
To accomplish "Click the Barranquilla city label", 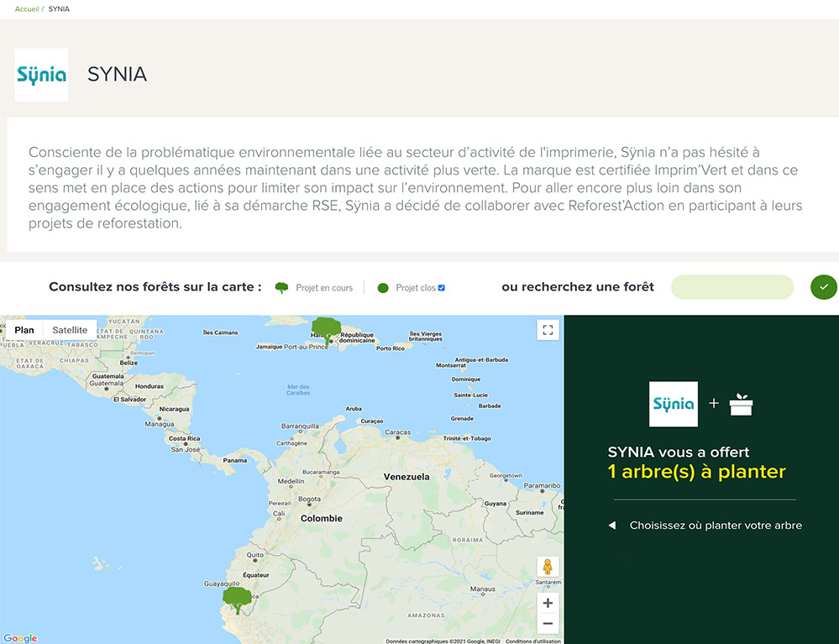I will (300, 427).
